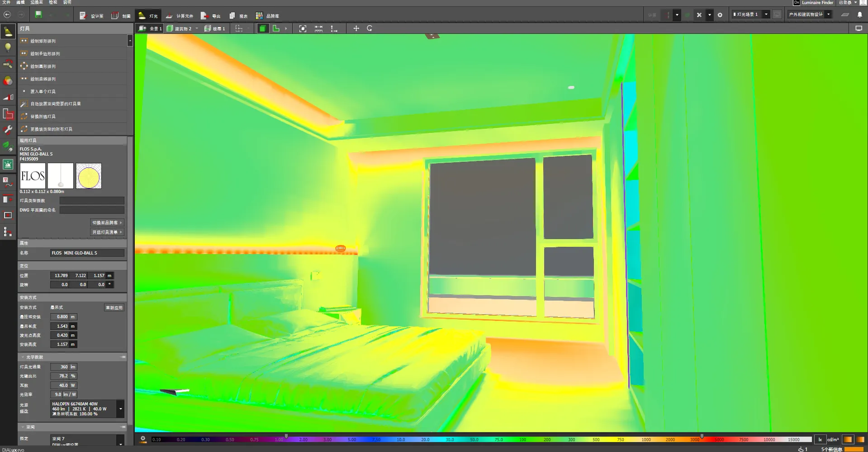The width and height of the screenshot is (868, 452).
Task: Click the polar light distribution thumbnail
Action: (x=89, y=176)
